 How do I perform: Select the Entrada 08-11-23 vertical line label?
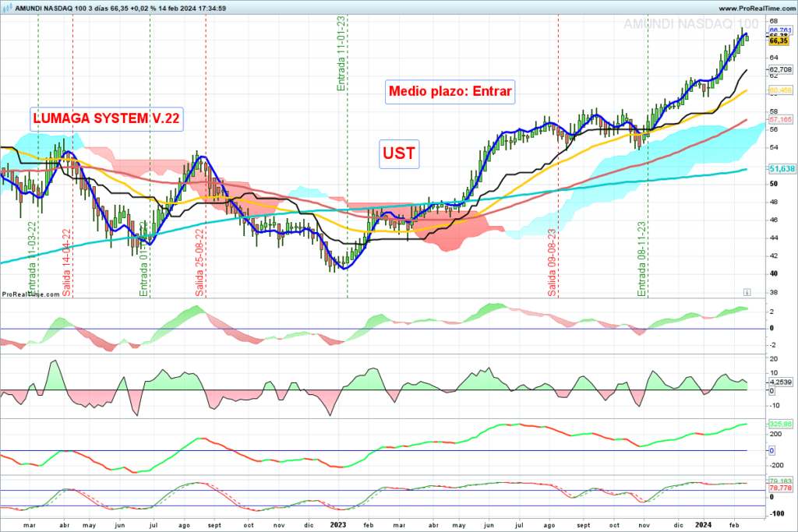pyautogui.click(x=642, y=259)
